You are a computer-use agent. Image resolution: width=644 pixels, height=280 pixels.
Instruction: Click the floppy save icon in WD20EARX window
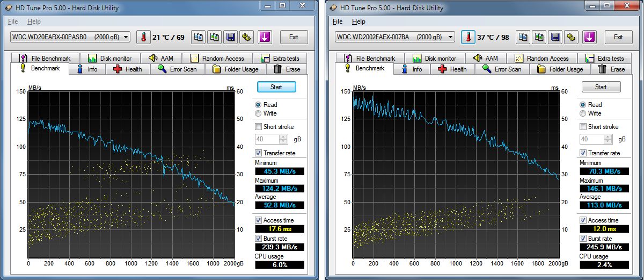231,37
